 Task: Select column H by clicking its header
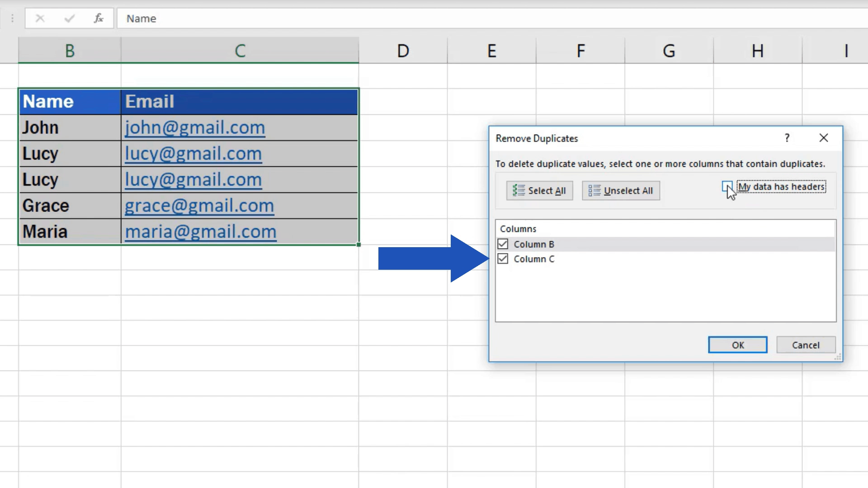pyautogui.click(x=757, y=50)
